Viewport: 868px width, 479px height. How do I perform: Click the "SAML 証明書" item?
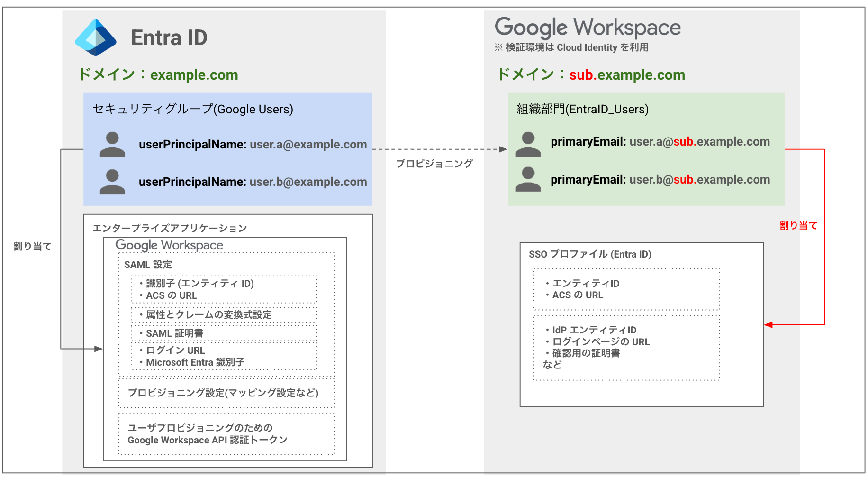(x=175, y=333)
